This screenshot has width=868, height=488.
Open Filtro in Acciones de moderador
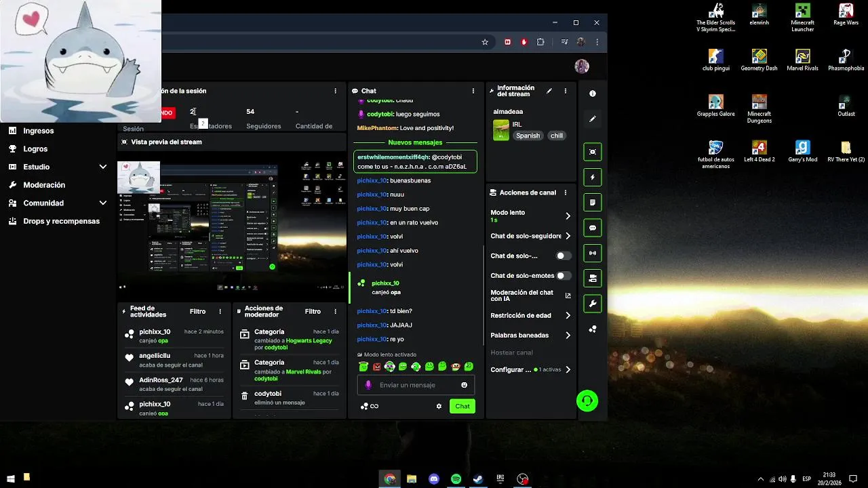313,312
